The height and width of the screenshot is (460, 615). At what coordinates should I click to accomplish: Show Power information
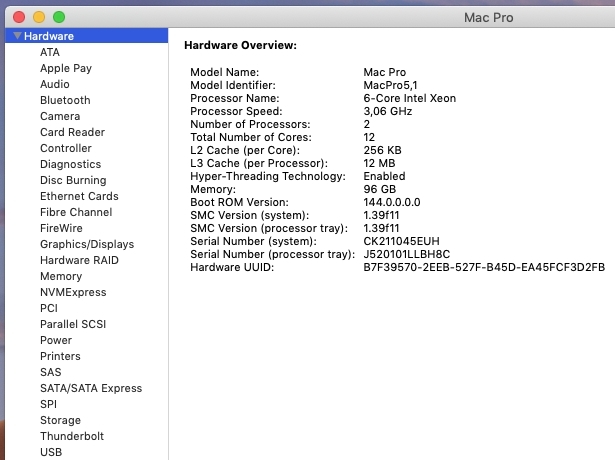(x=56, y=340)
